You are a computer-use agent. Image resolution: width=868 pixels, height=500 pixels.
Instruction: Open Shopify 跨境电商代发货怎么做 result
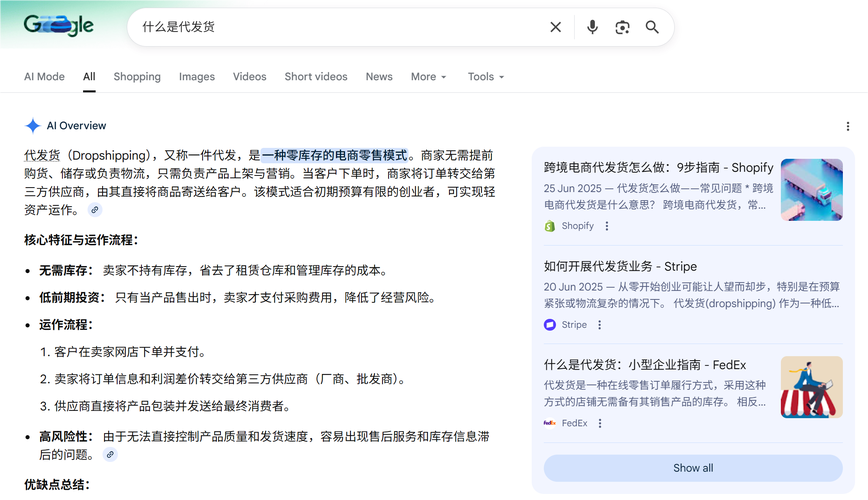point(658,167)
